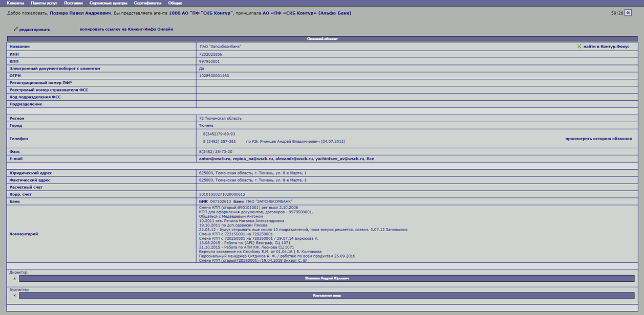Click the tools icon next to session timer

tap(628, 13)
